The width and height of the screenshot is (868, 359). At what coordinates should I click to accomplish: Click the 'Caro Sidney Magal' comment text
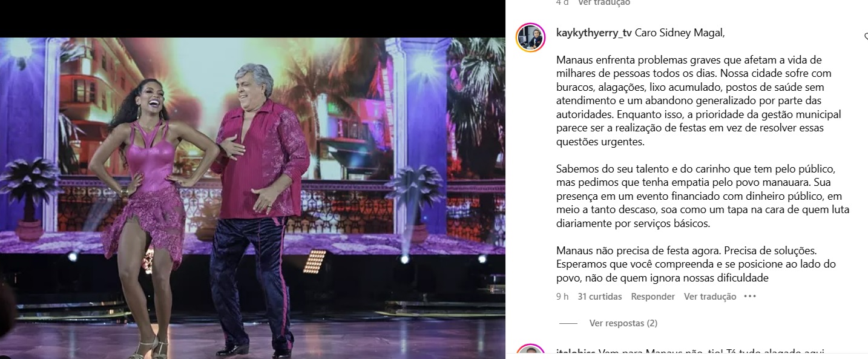pyautogui.click(x=679, y=33)
